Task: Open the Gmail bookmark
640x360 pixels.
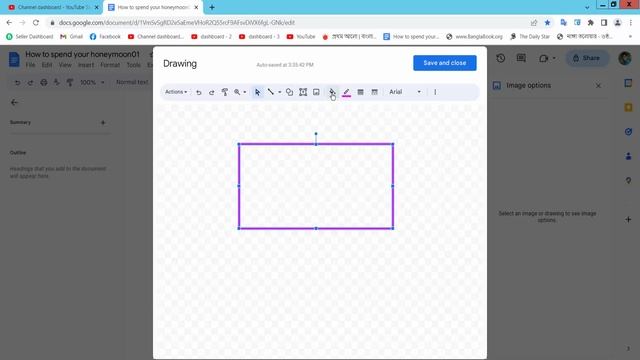Action: [71, 37]
